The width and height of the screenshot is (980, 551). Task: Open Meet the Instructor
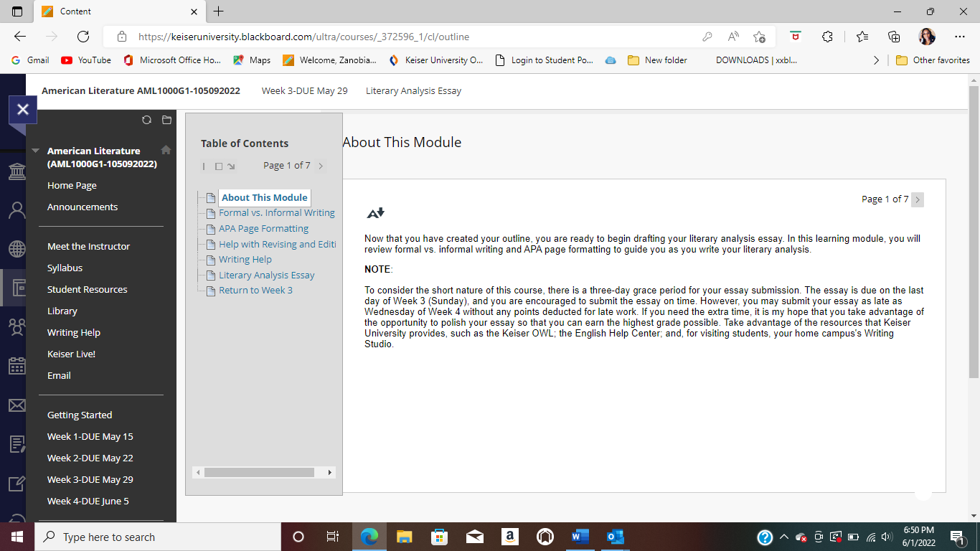tap(88, 246)
